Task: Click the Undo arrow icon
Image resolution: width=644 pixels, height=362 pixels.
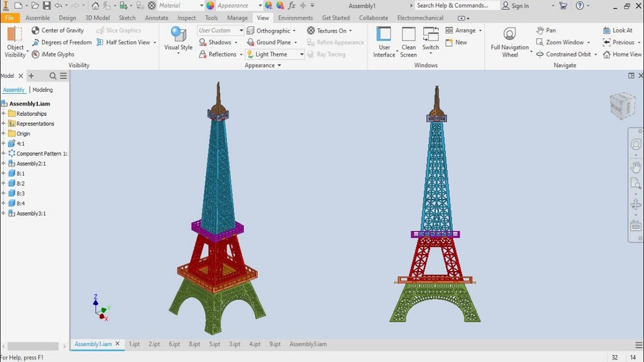Action: (x=58, y=6)
